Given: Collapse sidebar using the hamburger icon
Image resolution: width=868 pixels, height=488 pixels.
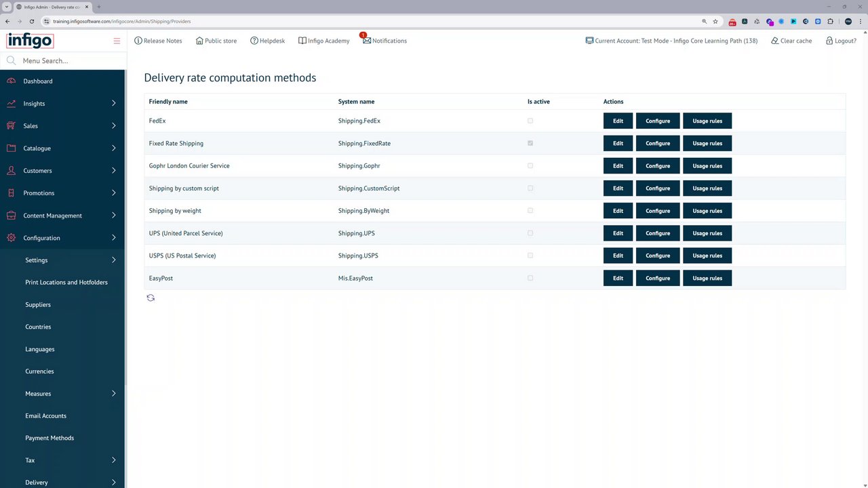Looking at the screenshot, I should tap(117, 41).
